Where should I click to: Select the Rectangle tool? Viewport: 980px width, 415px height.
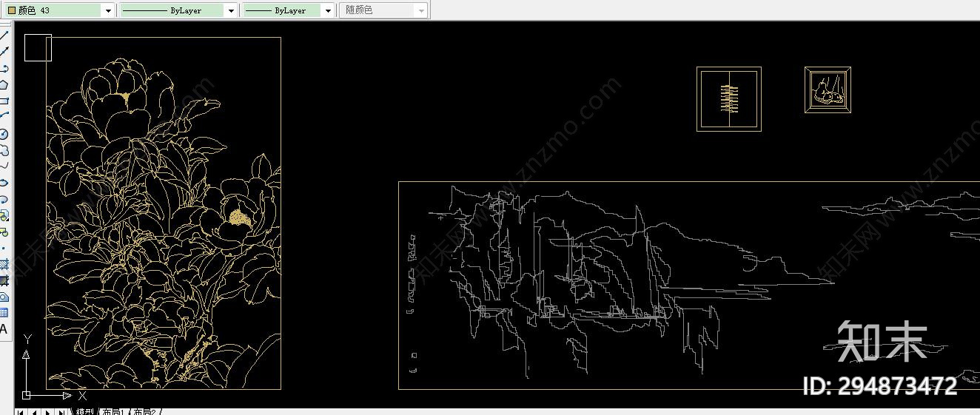click(x=4, y=101)
